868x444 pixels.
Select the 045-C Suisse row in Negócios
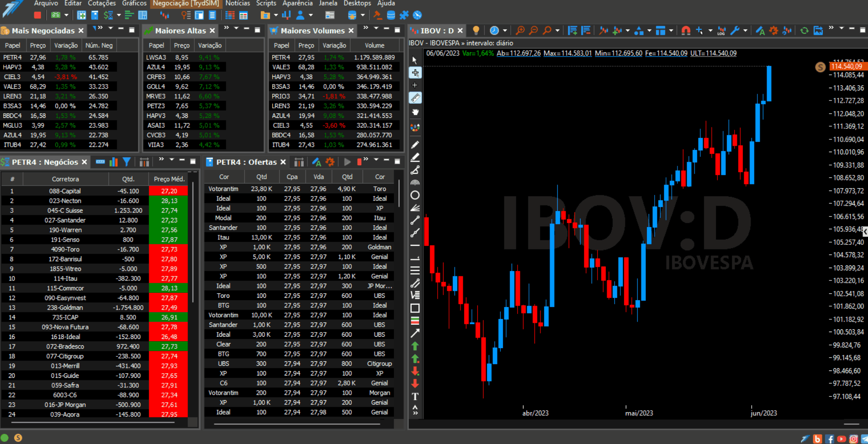tap(95, 211)
